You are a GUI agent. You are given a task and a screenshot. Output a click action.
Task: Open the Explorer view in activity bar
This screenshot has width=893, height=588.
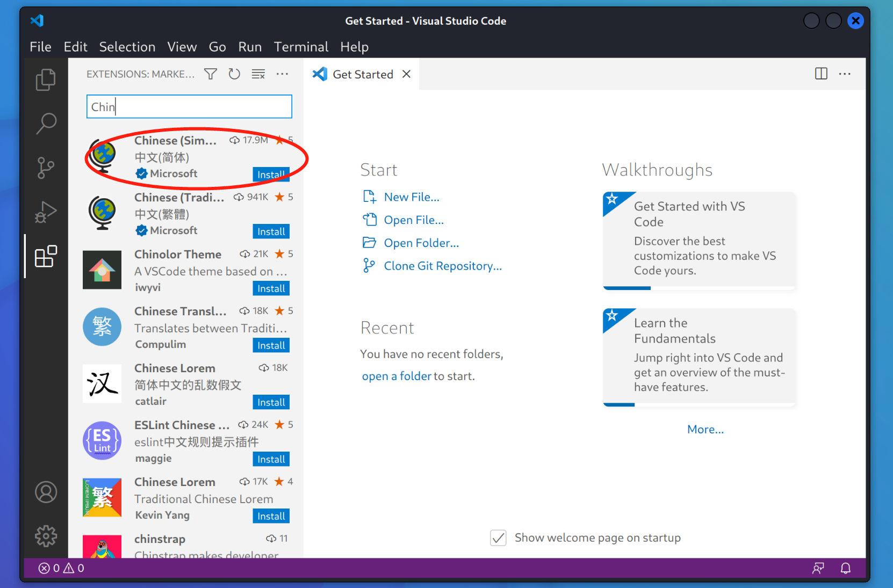tap(46, 80)
